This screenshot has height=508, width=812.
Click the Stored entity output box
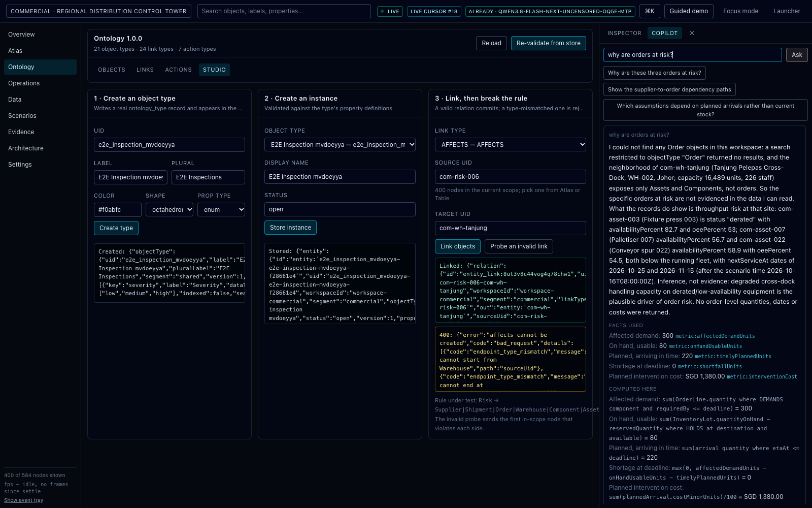(340, 283)
